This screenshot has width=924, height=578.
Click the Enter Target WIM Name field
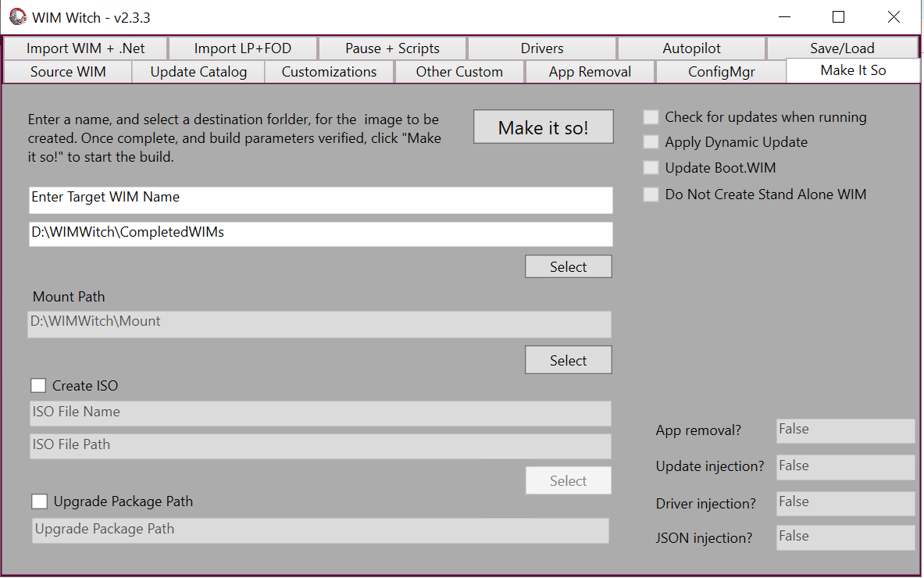click(x=320, y=199)
